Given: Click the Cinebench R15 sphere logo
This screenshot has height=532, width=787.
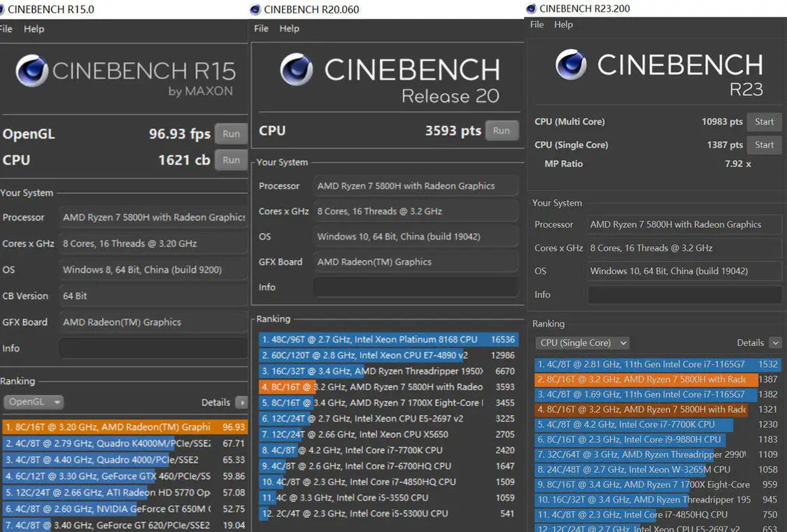Looking at the screenshot, I should [31, 71].
